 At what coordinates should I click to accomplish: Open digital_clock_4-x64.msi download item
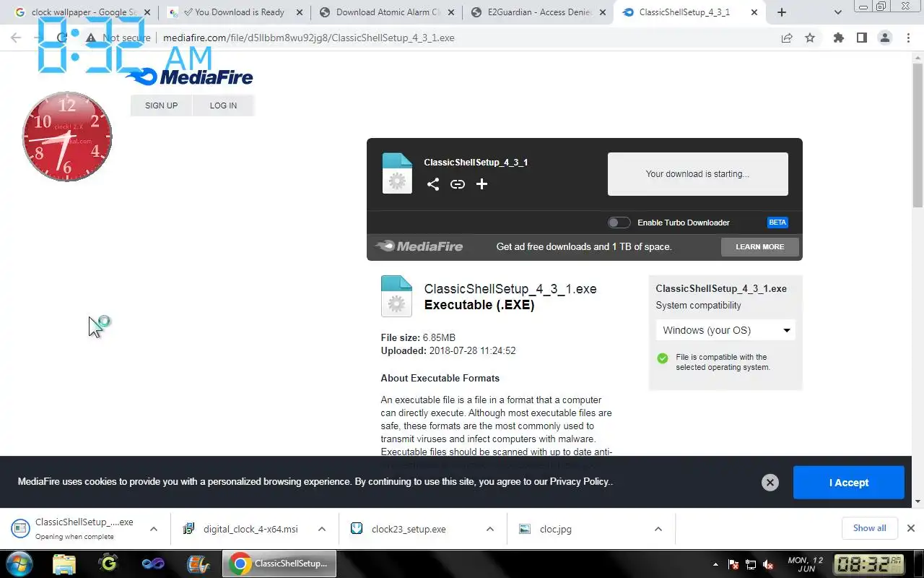(x=242, y=529)
